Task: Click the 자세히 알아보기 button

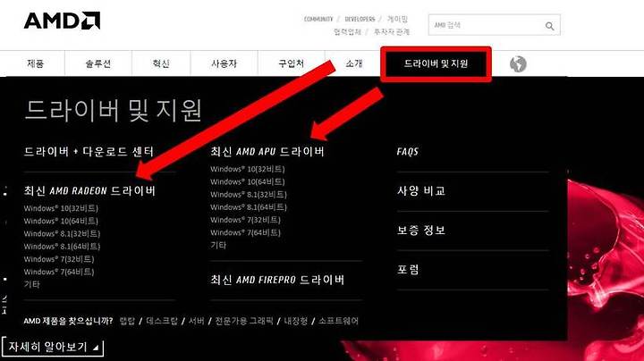Action: (53, 347)
